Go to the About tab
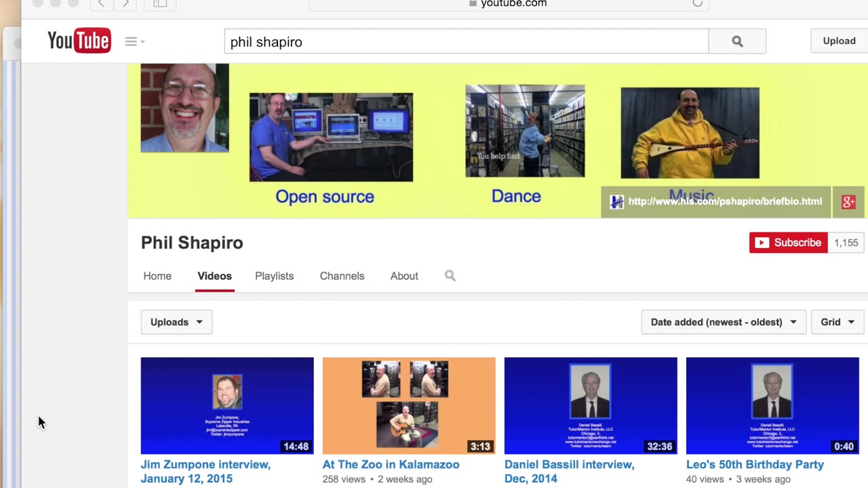Screen dimensions: 868x488 pos(404,276)
